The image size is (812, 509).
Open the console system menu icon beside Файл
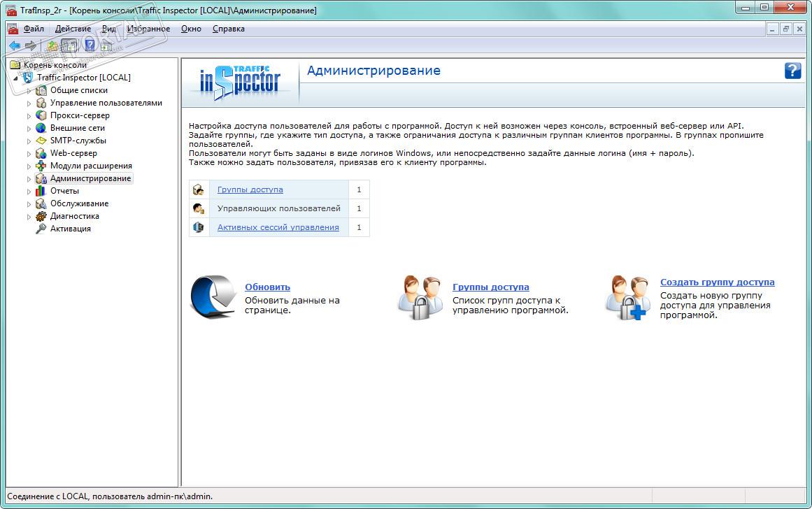click(13, 29)
